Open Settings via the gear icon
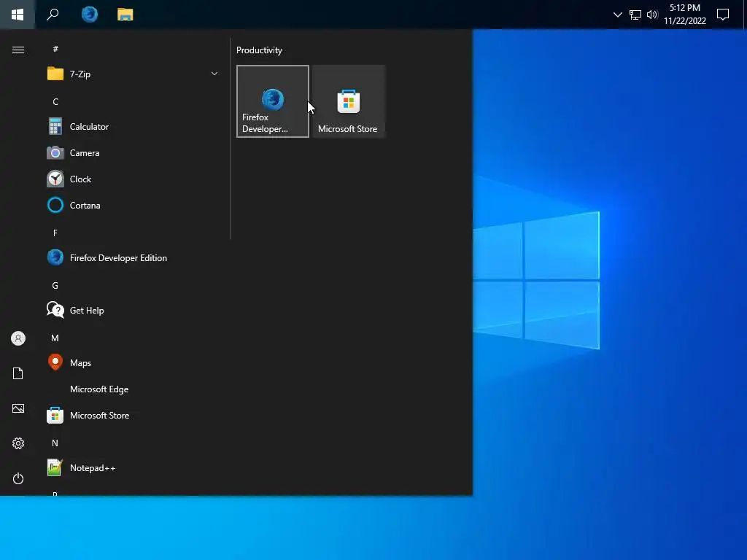The width and height of the screenshot is (747, 560). tap(18, 443)
